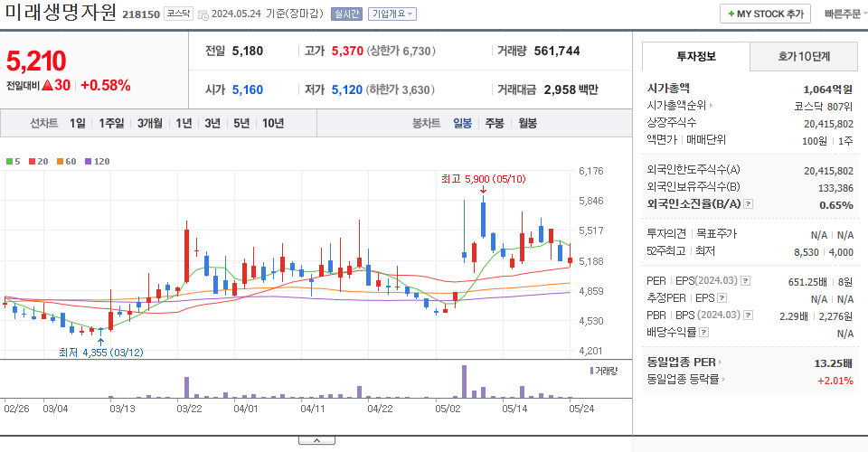Viewport: 868px width, 452px height.
Task: Click the help icon next to PBR BPS(2024.03)
Action: coord(749,315)
